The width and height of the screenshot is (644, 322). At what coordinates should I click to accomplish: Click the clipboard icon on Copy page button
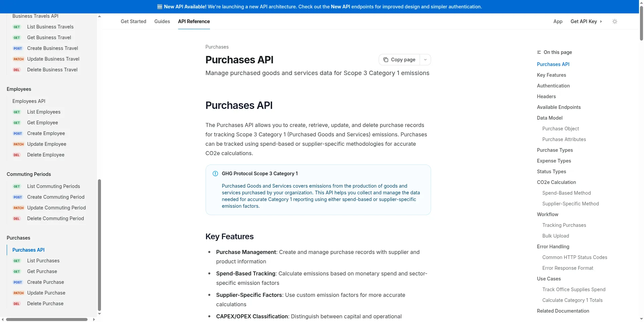point(386,60)
